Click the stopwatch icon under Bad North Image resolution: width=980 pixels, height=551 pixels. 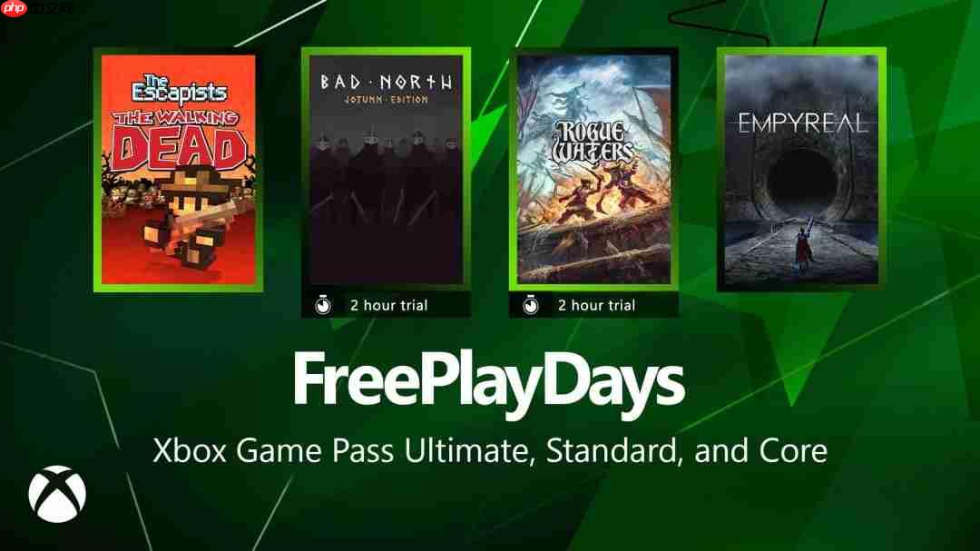click(323, 305)
